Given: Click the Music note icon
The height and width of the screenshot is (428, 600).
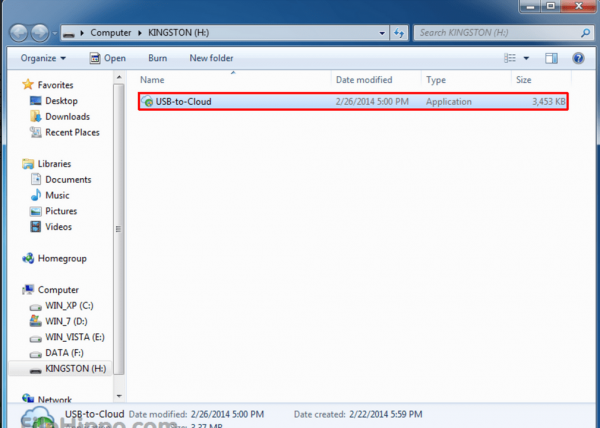Looking at the screenshot, I should pos(36,195).
